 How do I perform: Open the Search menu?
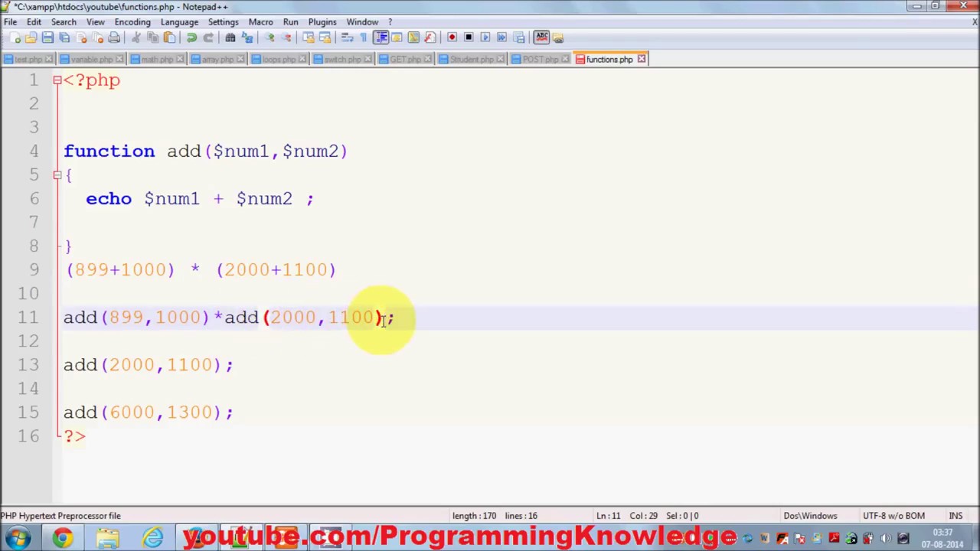pos(64,21)
